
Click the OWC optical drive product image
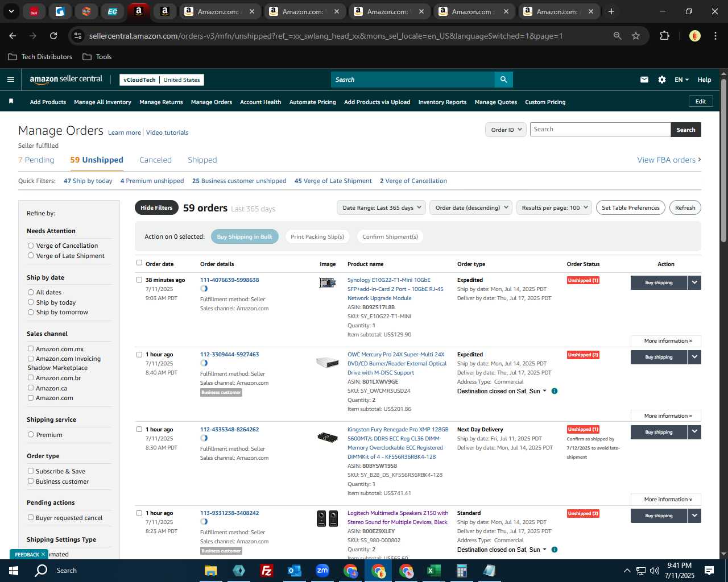pyautogui.click(x=327, y=362)
